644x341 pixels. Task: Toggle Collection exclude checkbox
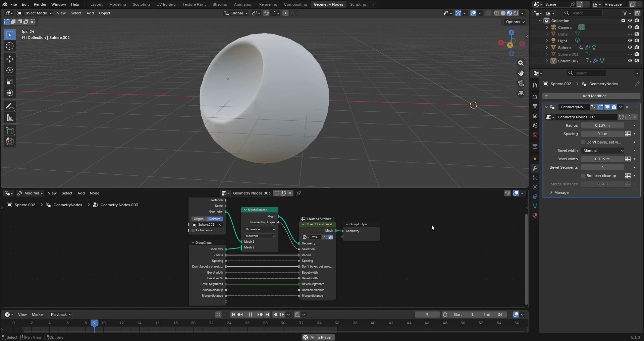click(x=623, y=21)
